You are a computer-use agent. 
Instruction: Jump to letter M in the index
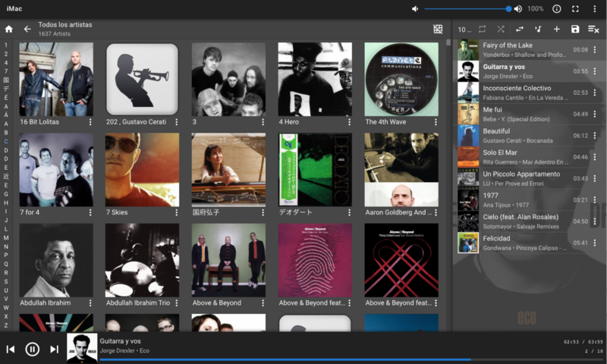tap(6, 237)
